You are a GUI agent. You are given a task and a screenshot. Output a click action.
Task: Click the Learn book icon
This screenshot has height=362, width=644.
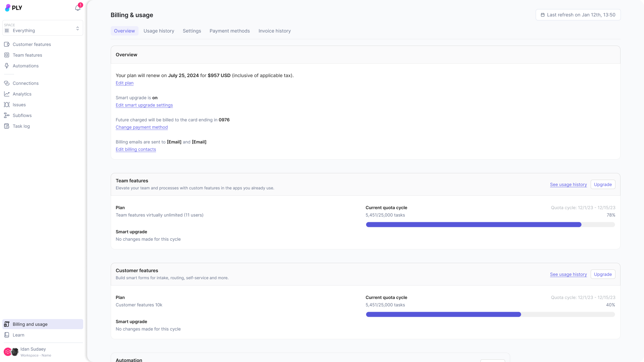tap(7, 335)
